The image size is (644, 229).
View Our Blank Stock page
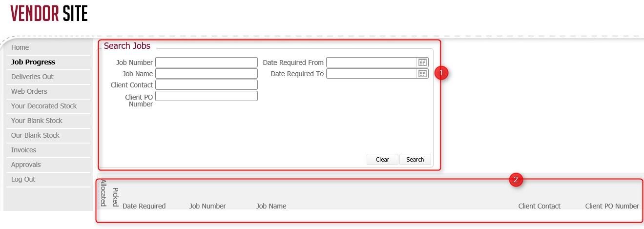[35, 135]
